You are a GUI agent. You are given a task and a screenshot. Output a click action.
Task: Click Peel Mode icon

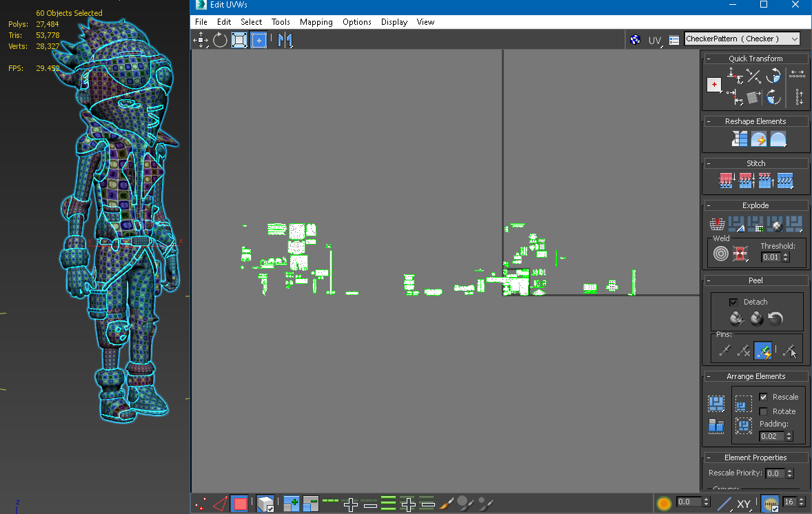tap(757, 318)
